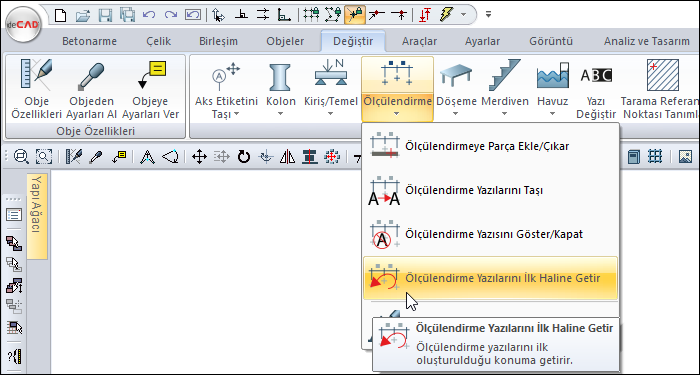Select Ölçülendirme Yazılarını İlk Haline Getir item

click(490, 278)
